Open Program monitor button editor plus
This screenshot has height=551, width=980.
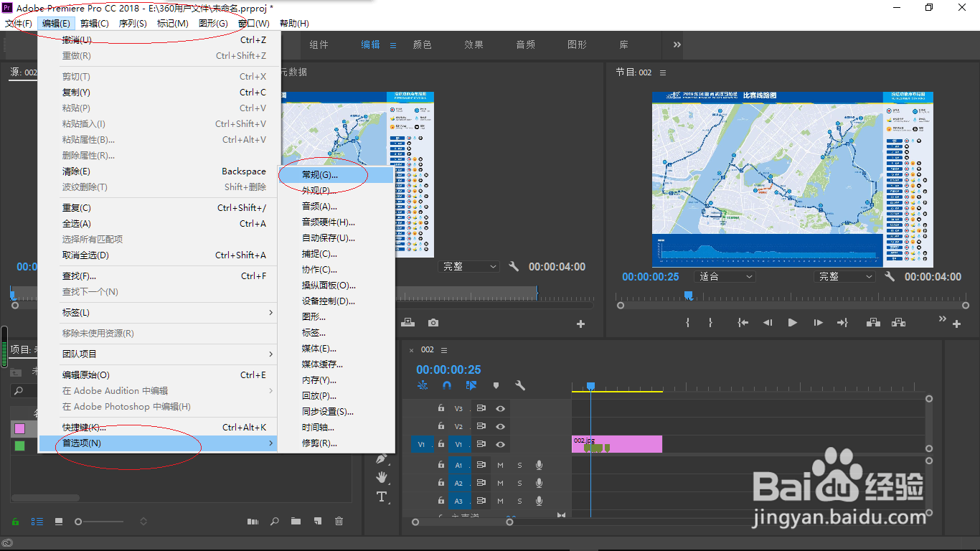point(956,324)
